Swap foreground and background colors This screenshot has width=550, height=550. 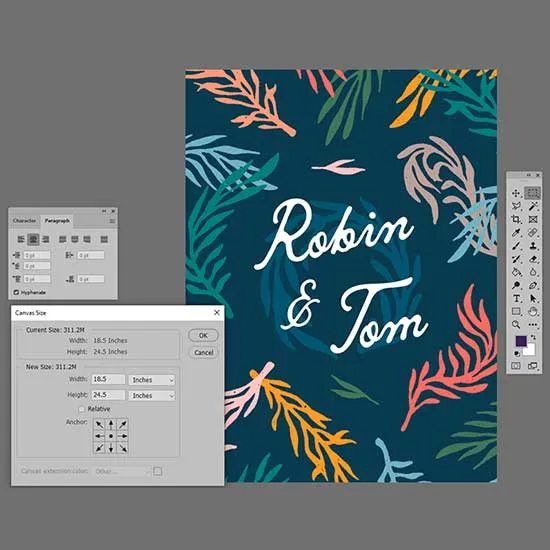pos(533,337)
